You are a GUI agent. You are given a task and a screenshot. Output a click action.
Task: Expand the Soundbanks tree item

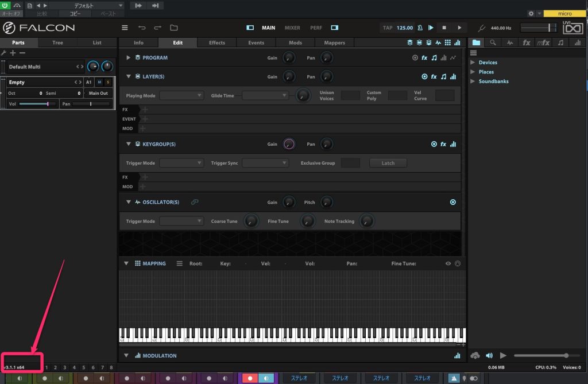click(x=473, y=82)
